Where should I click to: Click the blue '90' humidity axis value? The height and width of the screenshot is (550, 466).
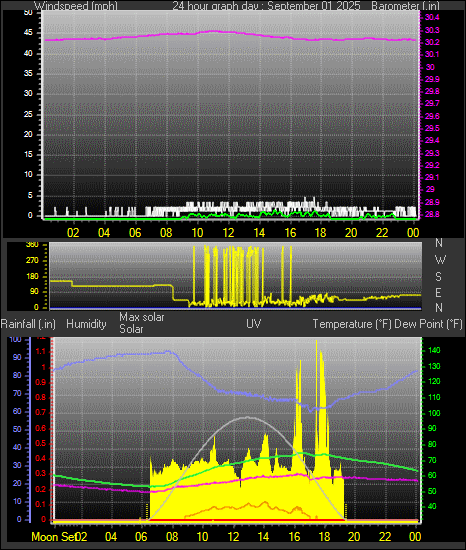coord(17,357)
